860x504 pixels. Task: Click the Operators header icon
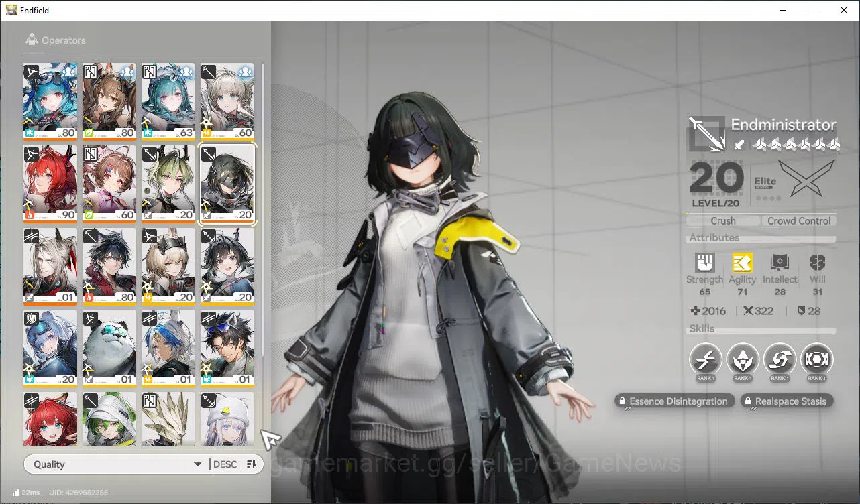31,40
